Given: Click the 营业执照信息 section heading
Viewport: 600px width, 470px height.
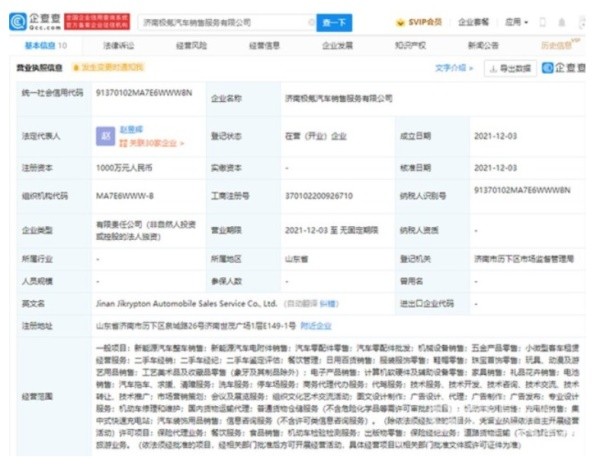Looking at the screenshot, I should click(39, 68).
